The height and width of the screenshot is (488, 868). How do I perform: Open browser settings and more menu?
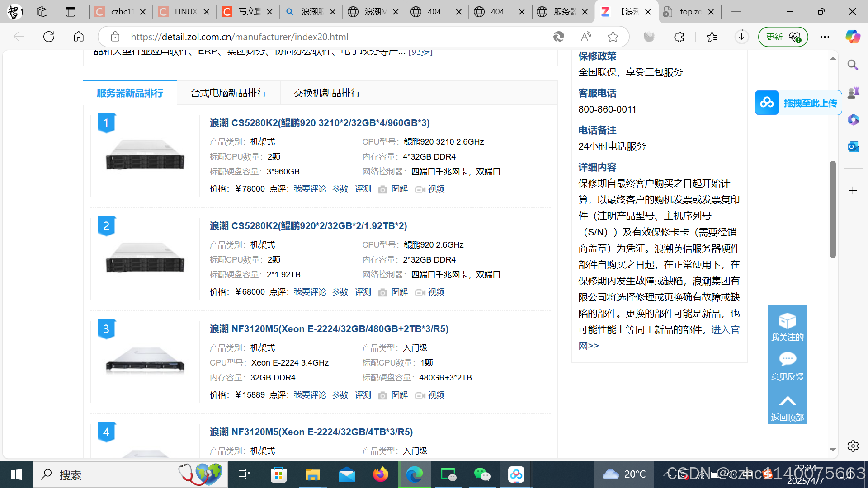point(825,37)
